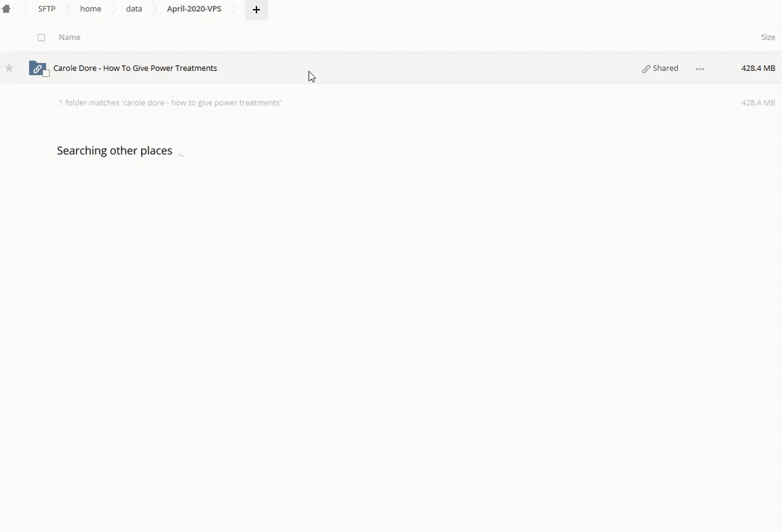Click the Shared label on folder row
782x532 pixels.
[x=665, y=68]
